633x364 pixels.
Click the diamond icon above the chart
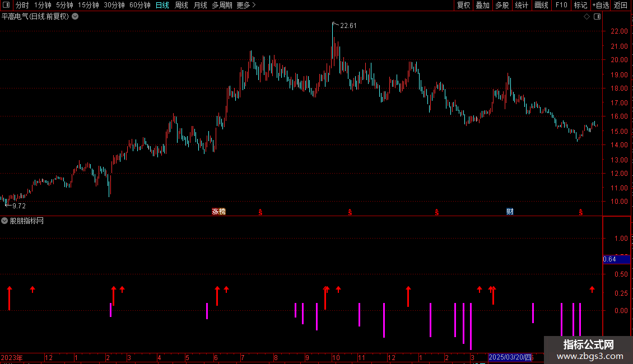[x=587, y=17]
